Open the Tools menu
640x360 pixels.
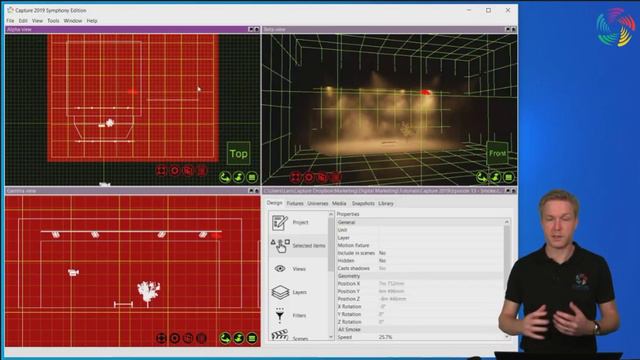53,21
